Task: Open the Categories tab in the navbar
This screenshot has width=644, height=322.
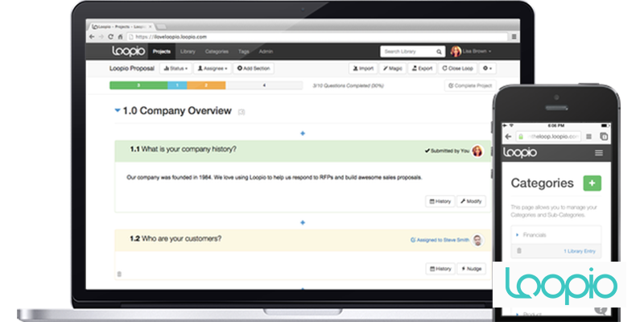Action: pos(217,52)
